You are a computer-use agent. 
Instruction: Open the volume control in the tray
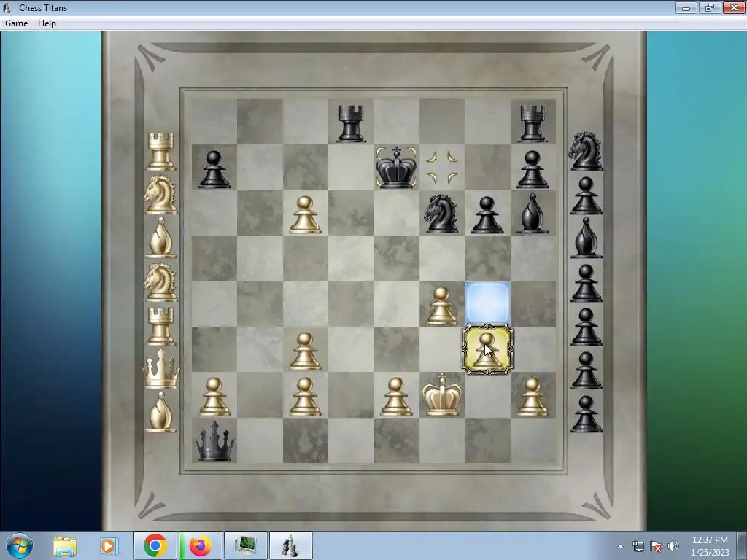click(x=673, y=546)
